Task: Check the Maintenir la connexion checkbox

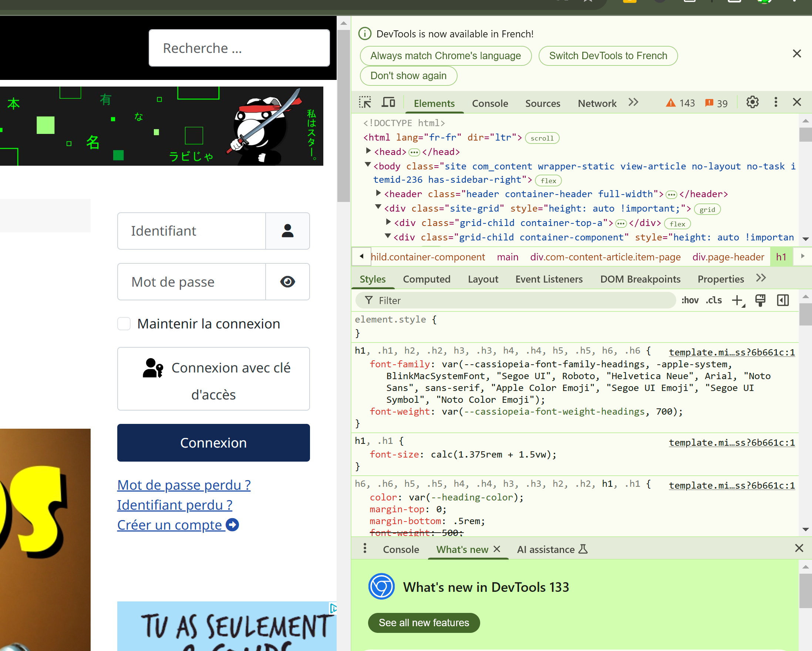Action: tap(124, 323)
